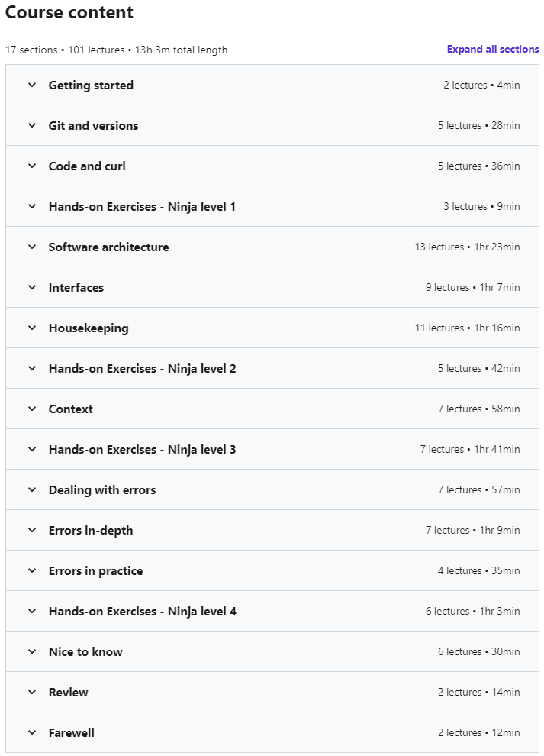Select Hands-on Exercises - Ninja level 3 title
This screenshot has width=544, height=756.
[x=142, y=449]
